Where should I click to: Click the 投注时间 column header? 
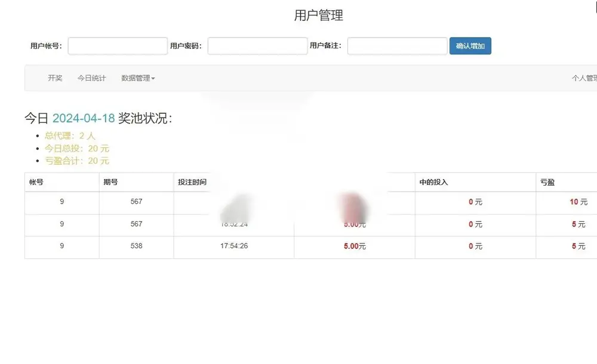click(192, 182)
